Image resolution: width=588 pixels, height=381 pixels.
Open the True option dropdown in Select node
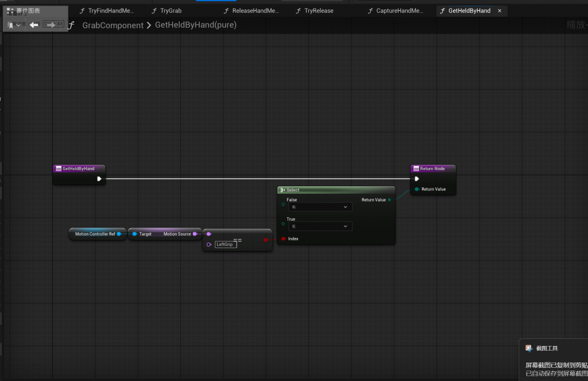pyautogui.click(x=320, y=226)
